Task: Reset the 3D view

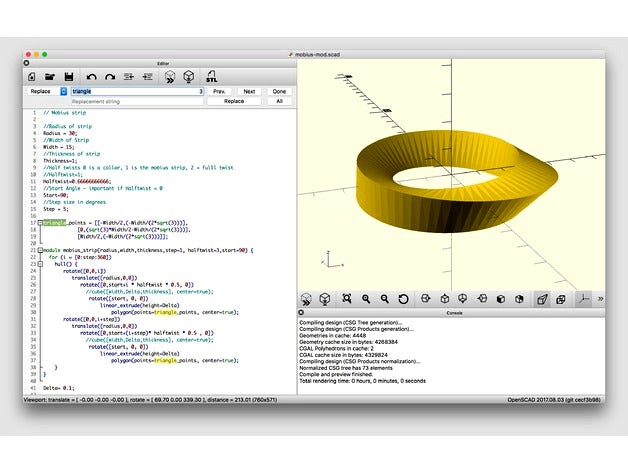Action: pos(403,299)
